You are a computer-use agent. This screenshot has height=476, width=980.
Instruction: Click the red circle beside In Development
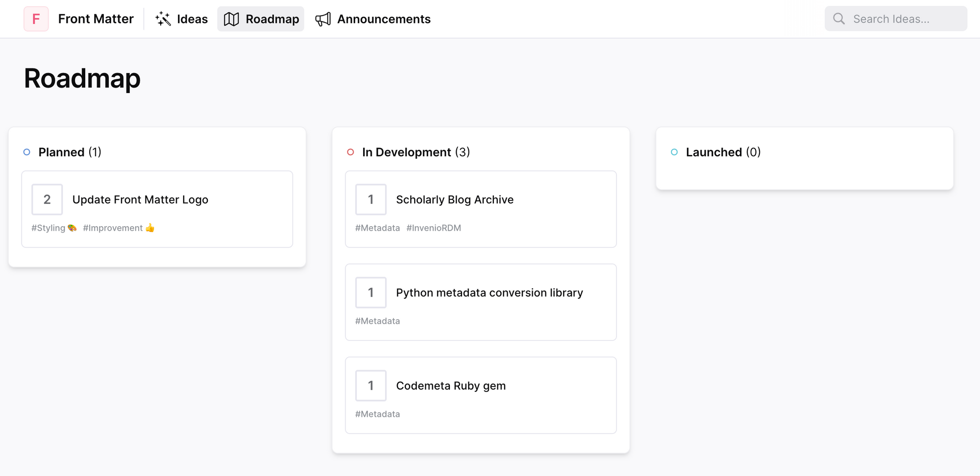pyautogui.click(x=350, y=152)
